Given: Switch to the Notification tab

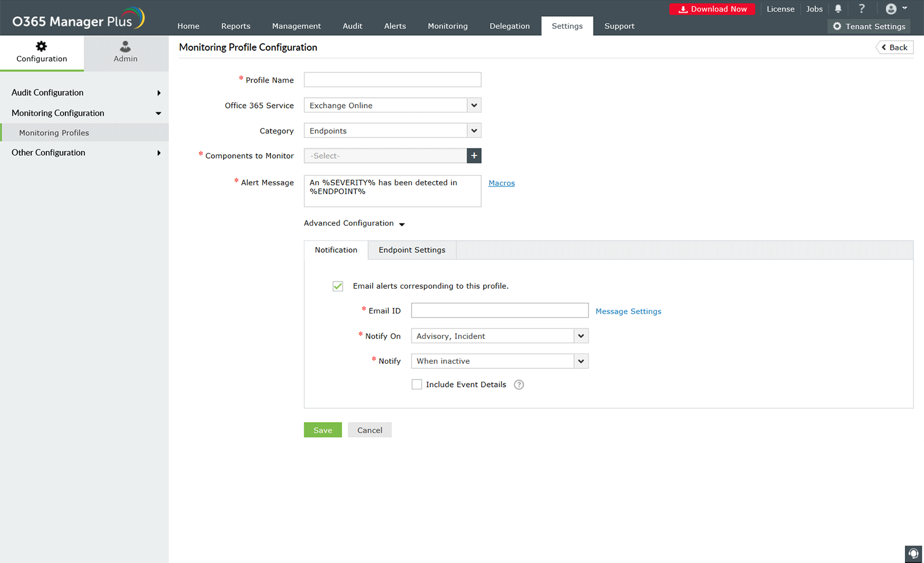Looking at the screenshot, I should coord(336,250).
